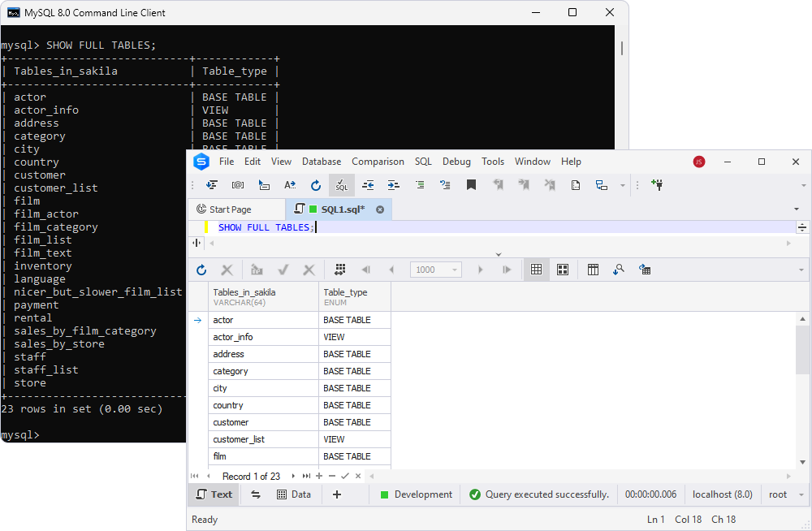Click the Previous bookmark toolbar icon

coord(498,185)
